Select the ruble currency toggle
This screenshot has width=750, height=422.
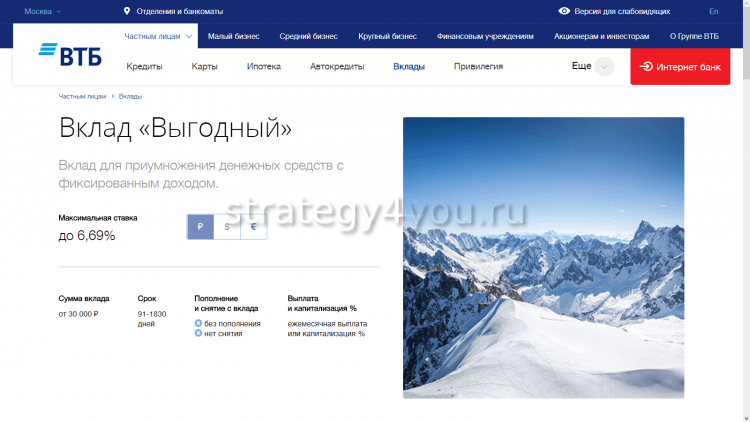[200, 227]
